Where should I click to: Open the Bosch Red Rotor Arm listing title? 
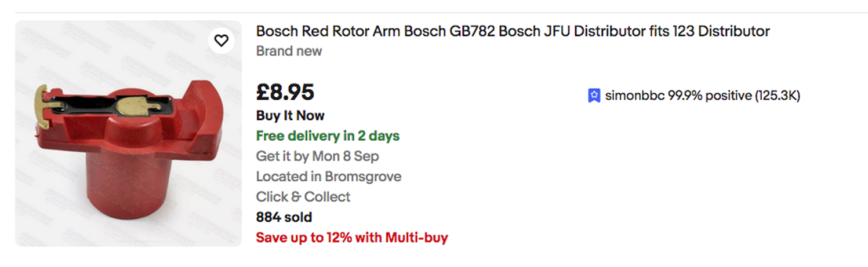click(513, 31)
